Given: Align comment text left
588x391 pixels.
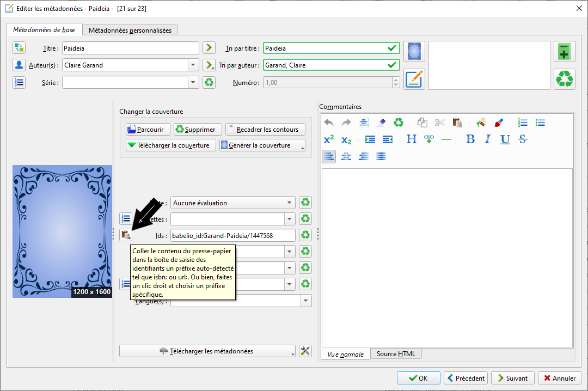Looking at the screenshot, I should click(x=329, y=156).
